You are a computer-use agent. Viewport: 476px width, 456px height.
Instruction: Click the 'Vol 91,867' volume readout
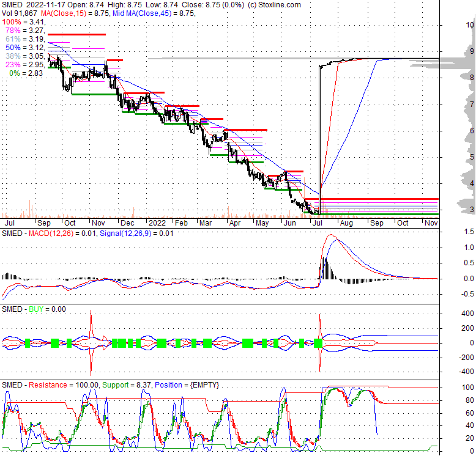(x=20, y=13)
